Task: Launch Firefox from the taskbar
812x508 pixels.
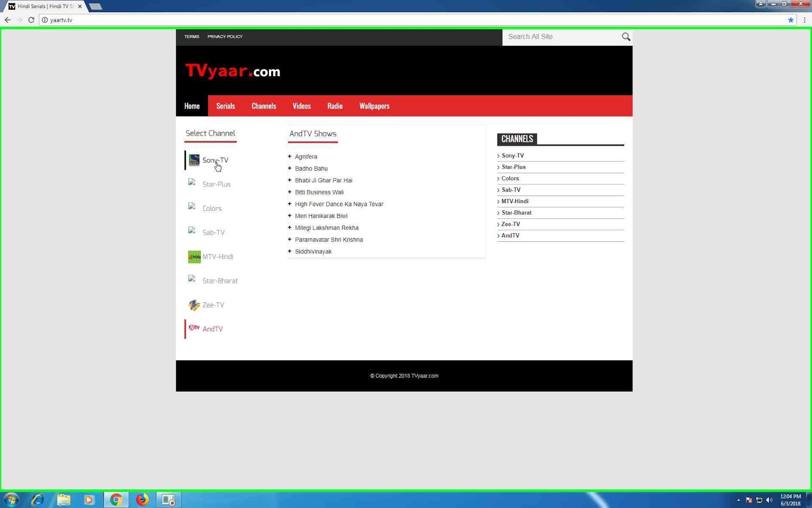Action: 142,500
